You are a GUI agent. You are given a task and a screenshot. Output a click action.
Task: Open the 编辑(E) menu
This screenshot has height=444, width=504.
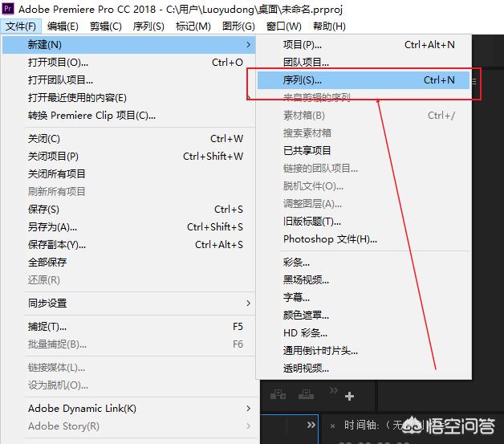point(63,26)
